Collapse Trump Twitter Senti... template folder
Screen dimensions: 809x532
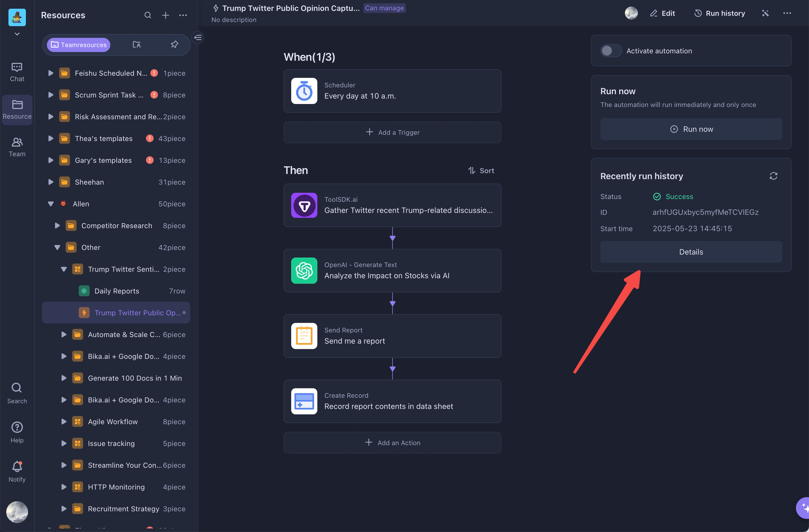click(64, 269)
